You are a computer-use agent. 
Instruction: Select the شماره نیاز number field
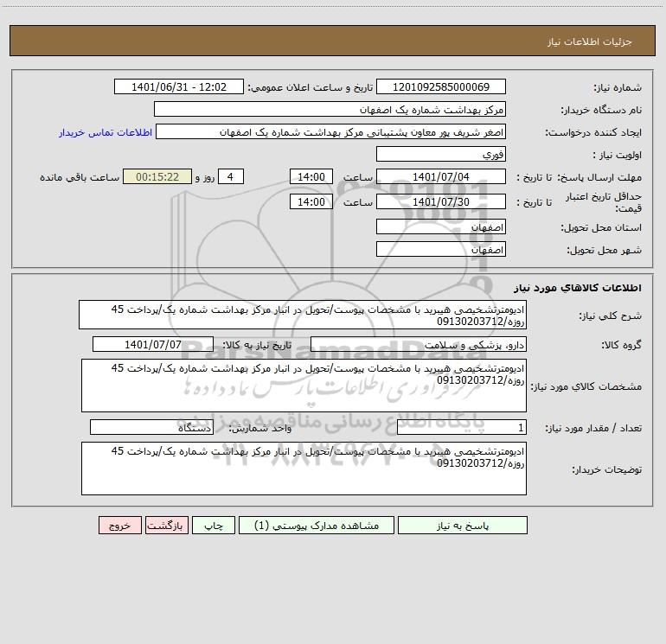pyautogui.click(x=441, y=86)
